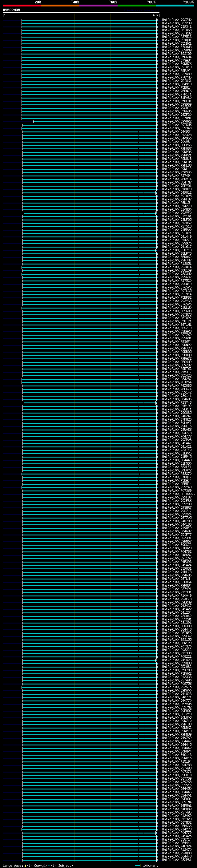Select the green ~80% identity legend segment

(137, 6)
